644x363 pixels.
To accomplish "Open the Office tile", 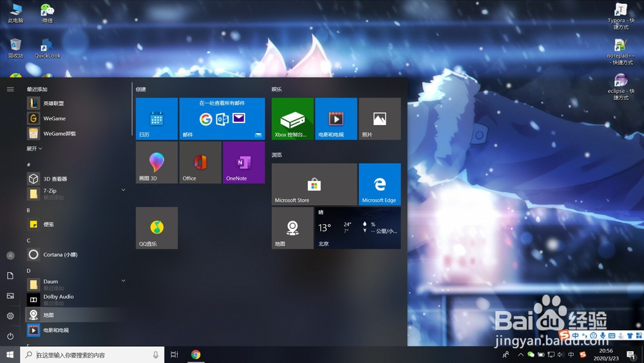I will pos(200,162).
